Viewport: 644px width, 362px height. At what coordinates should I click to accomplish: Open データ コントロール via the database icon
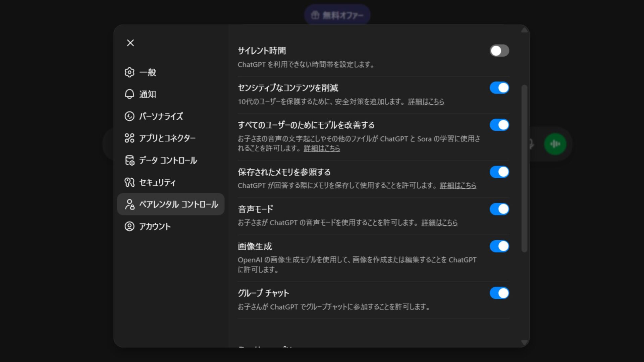pyautogui.click(x=130, y=160)
